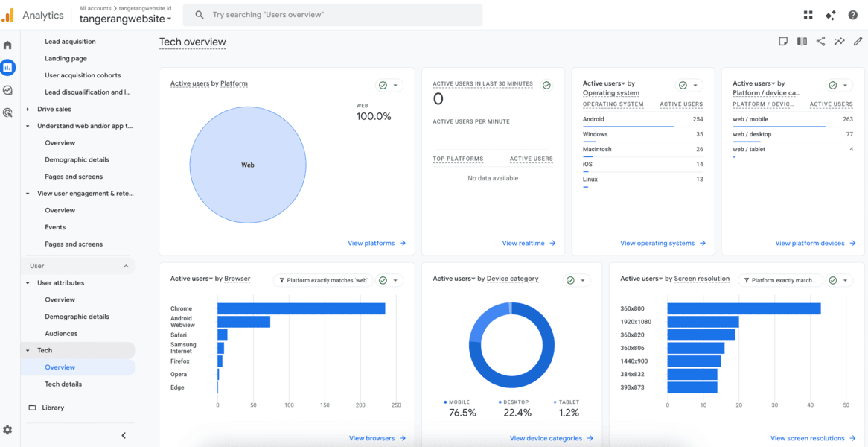
Task: Collapse the User section chevron
Action: point(126,266)
